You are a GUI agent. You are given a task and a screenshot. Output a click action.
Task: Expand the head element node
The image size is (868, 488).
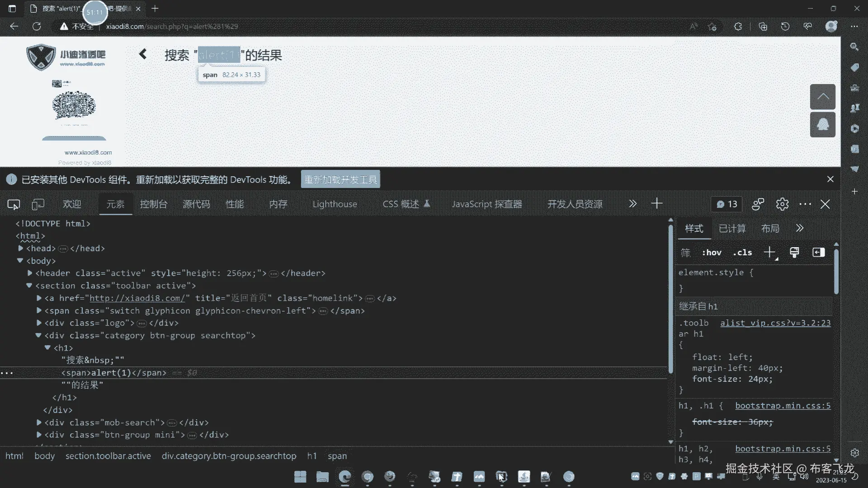(x=21, y=248)
